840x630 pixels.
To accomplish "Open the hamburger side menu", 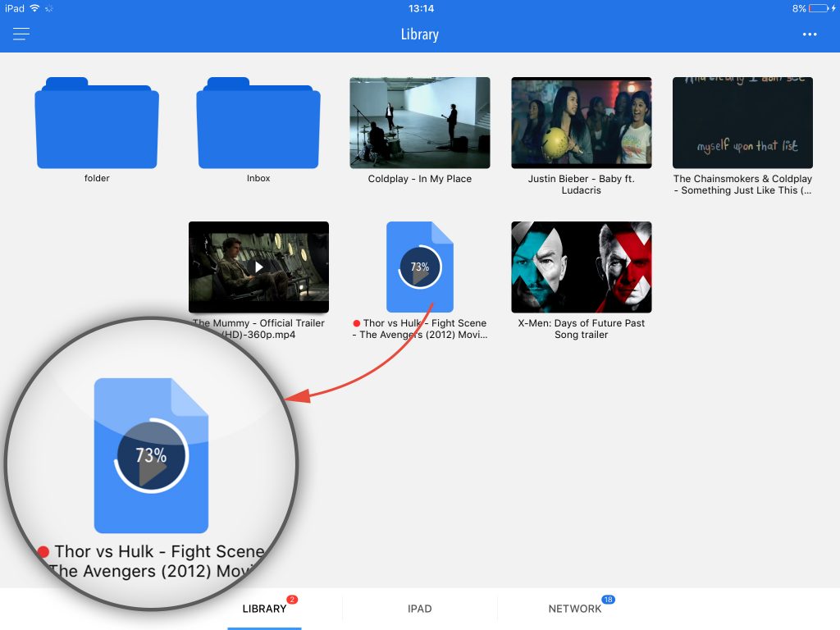I will (x=21, y=34).
